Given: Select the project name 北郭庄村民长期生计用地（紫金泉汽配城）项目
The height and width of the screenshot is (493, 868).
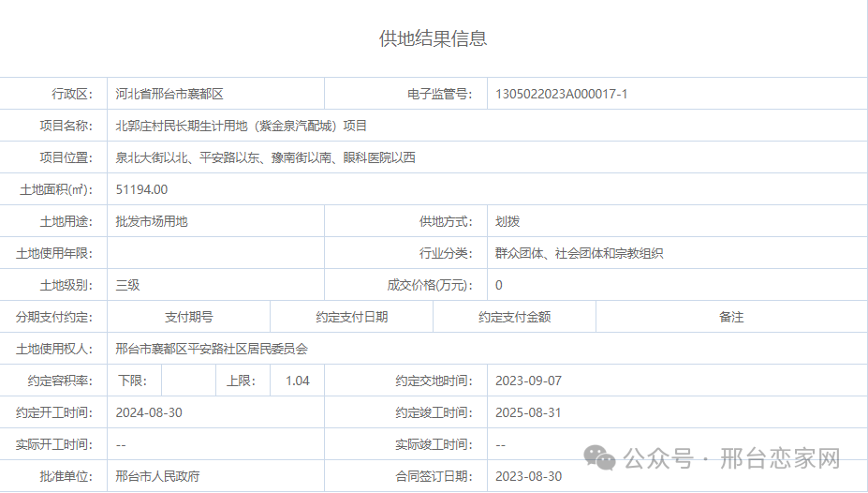Looking at the screenshot, I should tap(242, 126).
